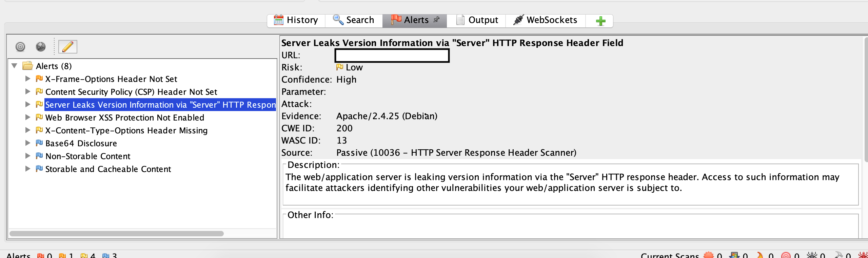868x258 pixels.
Task: Open the WebSockets tab
Action: (x=545, y=20)
